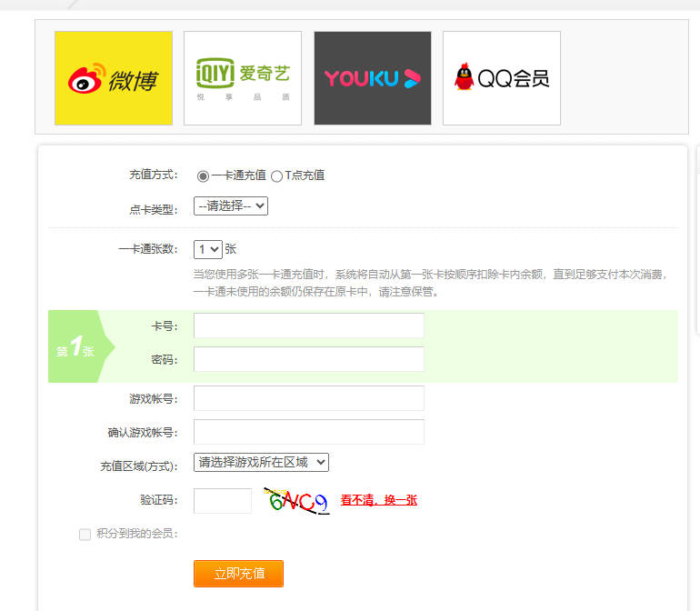Click the 看不清，换一张 link

379,500
